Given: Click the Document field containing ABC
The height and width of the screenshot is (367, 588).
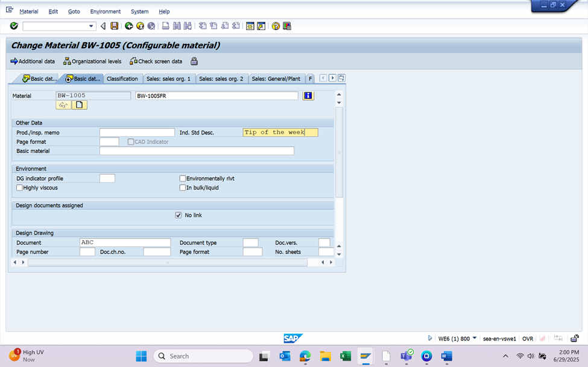Looking at the screenshot, I should coord(125,242).
